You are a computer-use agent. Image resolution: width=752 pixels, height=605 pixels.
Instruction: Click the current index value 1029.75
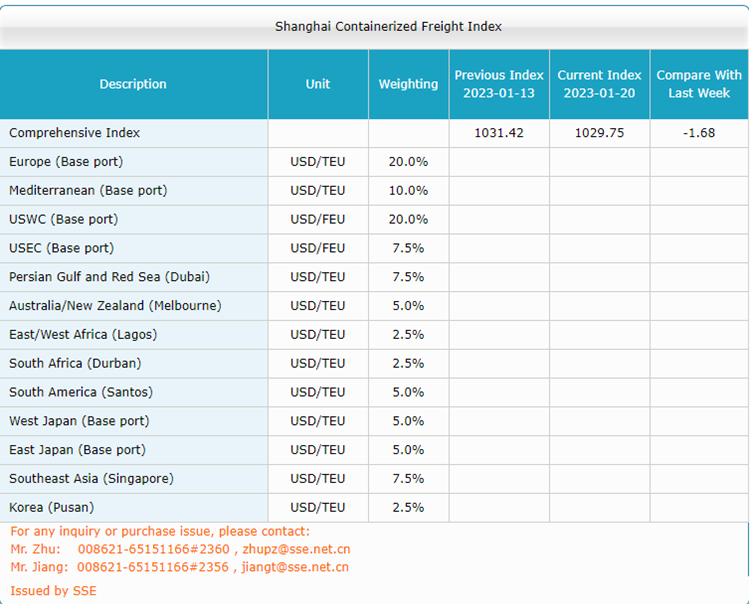pos(599,133)
